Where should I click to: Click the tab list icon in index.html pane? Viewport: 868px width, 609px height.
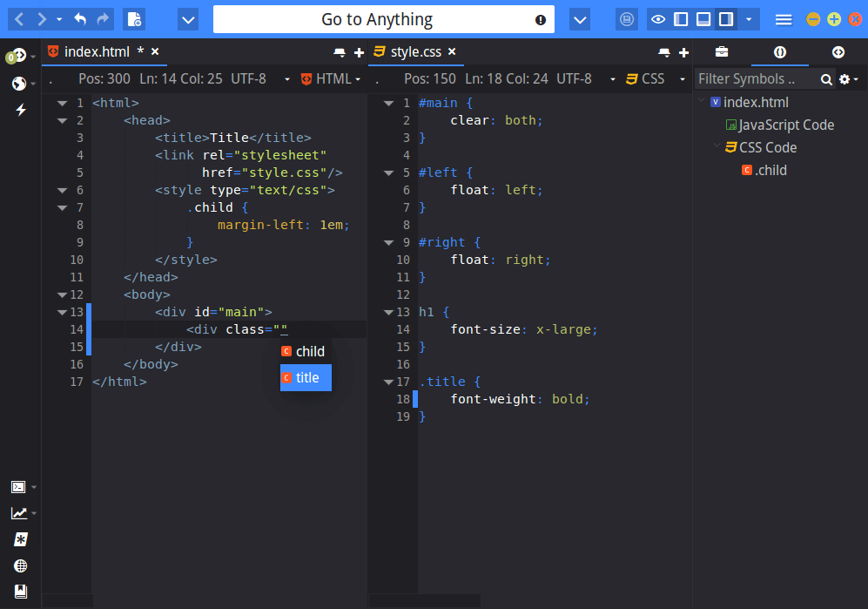tap(340, 52)
